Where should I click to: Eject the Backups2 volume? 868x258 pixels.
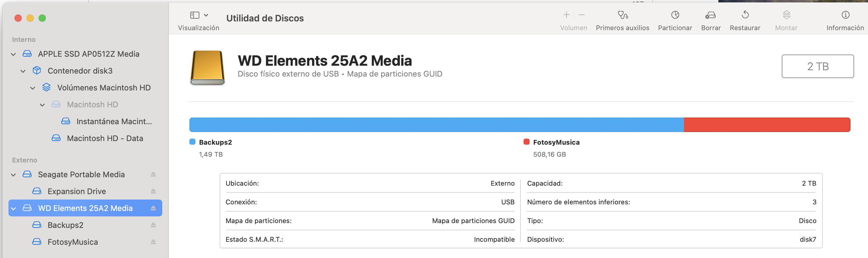click(x=153, y=225)
